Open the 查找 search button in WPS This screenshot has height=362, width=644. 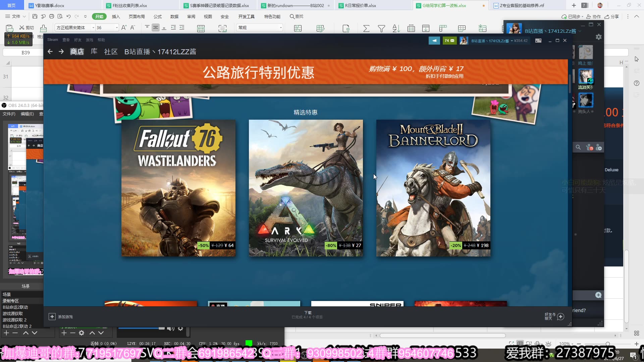click(297, 16)
